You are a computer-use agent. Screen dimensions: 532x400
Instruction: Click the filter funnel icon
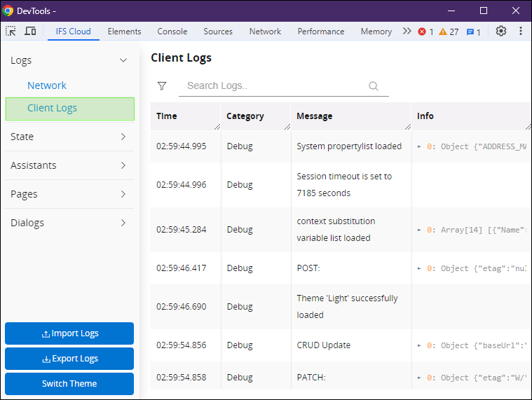tap(162, 85)
